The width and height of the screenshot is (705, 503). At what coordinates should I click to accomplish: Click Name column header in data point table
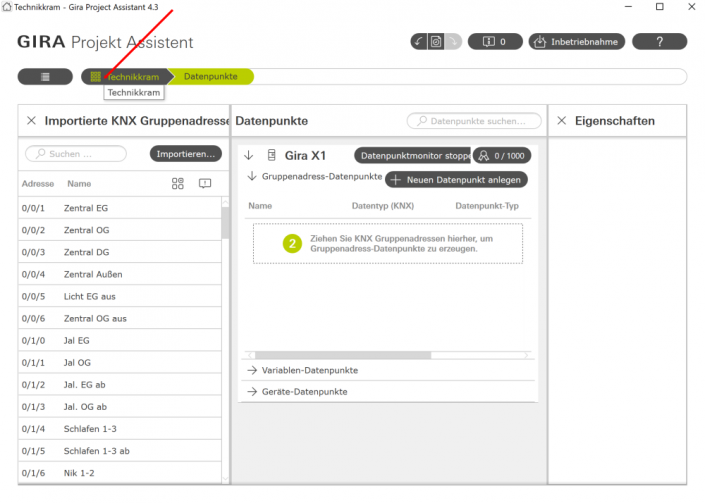[x=260, y=206]
